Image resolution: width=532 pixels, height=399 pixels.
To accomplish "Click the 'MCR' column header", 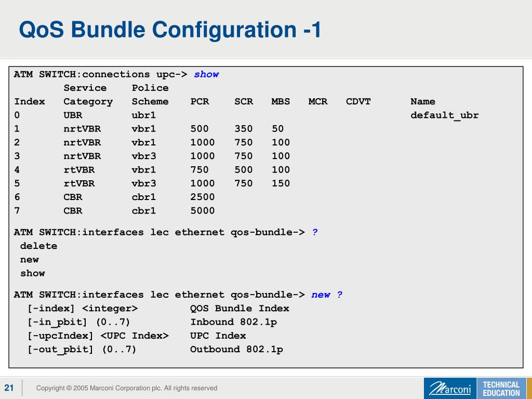I will tap(318, 101).
